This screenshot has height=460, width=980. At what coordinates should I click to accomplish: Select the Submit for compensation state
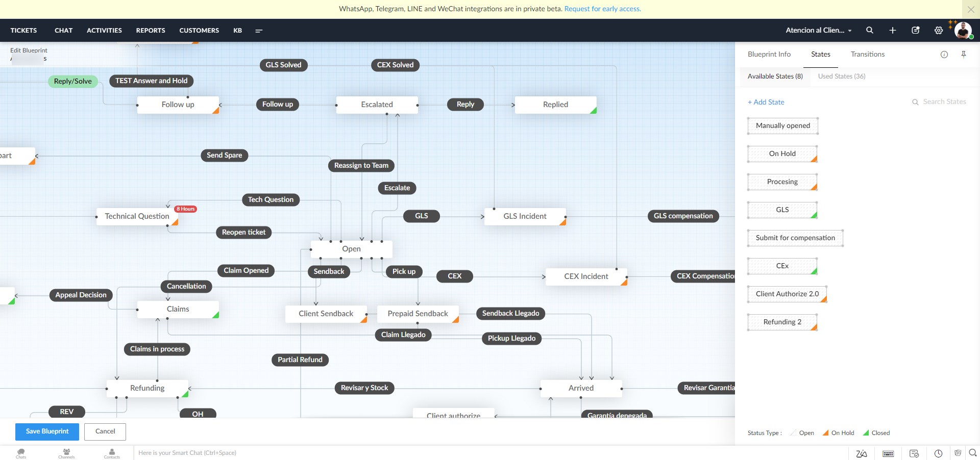[795, 238]
